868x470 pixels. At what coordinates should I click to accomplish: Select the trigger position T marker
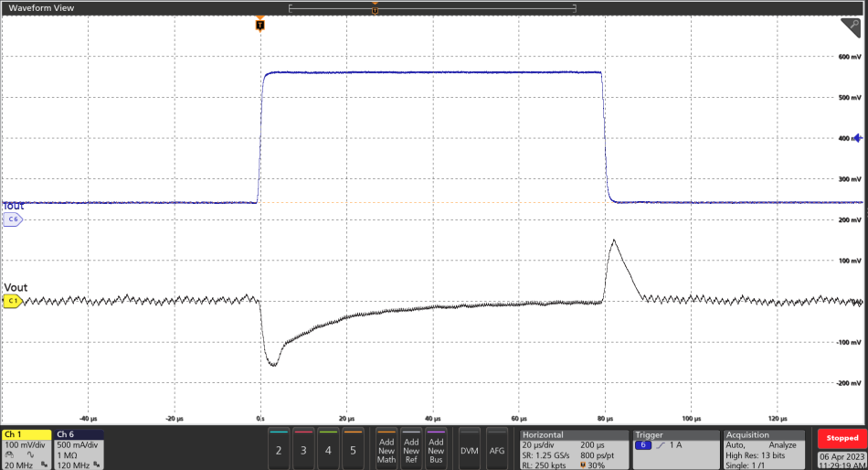pyautogui.click(x=259, y=26)
